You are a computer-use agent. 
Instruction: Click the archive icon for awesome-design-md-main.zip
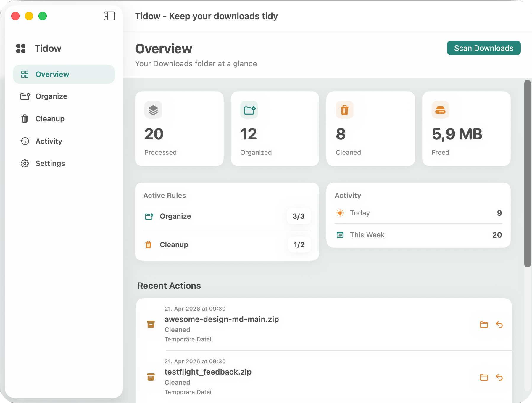point(151,324)
